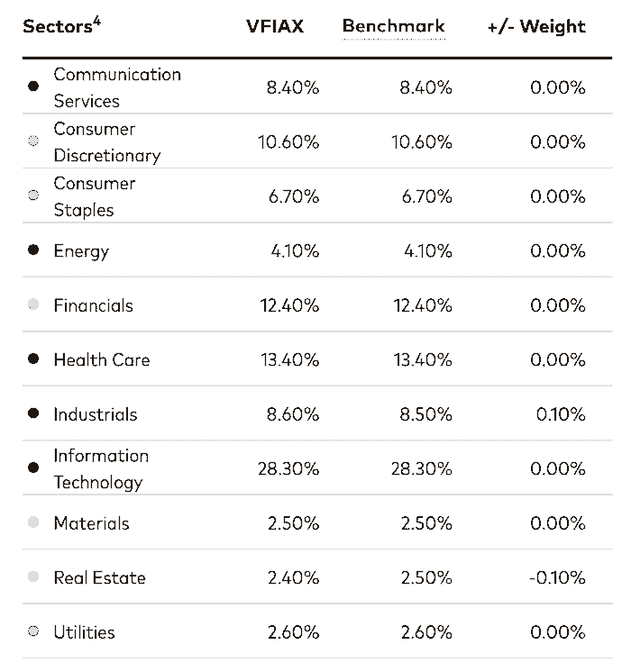Click the Information Technology 28.30% VFIAX value
Image resolution: width=631 pixels, height=672 pixels.
tap(289, 468)
